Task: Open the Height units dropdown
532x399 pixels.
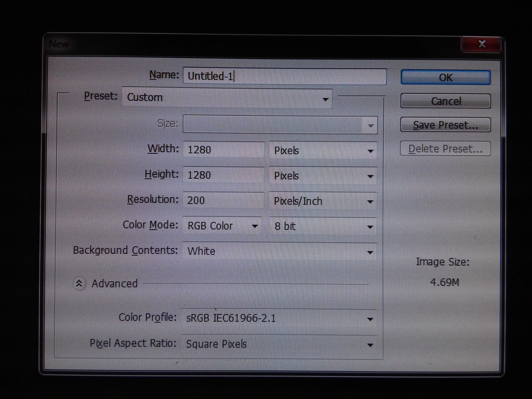Action: (324, 176)
